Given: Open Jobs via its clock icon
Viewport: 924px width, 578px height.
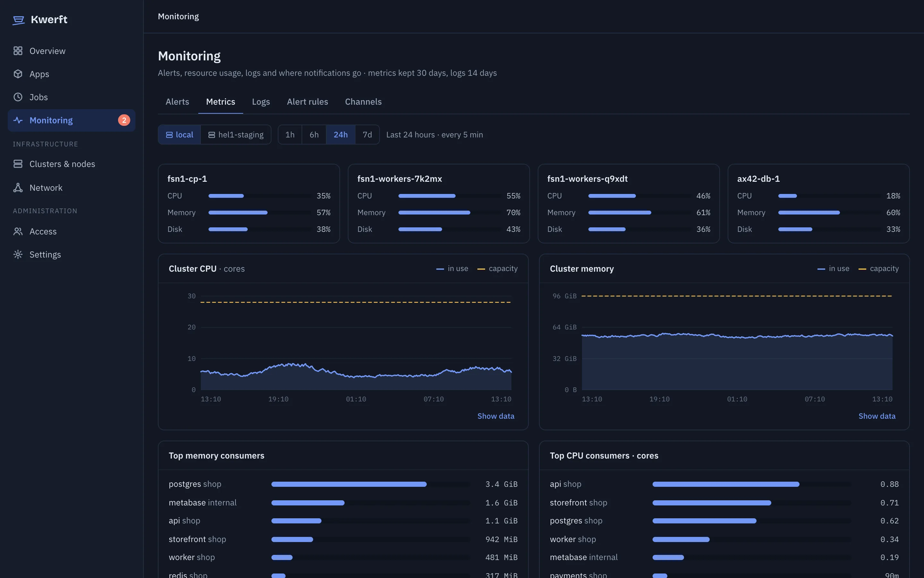Looking at the screenshot, I should pyautogui.click(x=18, y=97).
